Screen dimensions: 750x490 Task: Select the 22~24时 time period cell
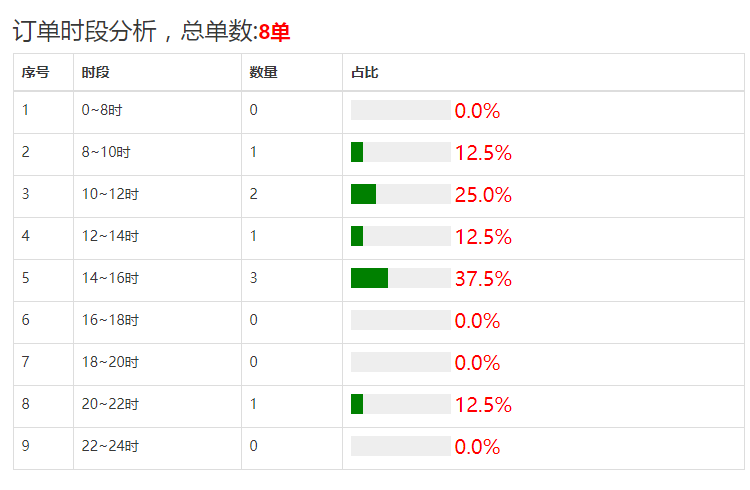(110, 446)
